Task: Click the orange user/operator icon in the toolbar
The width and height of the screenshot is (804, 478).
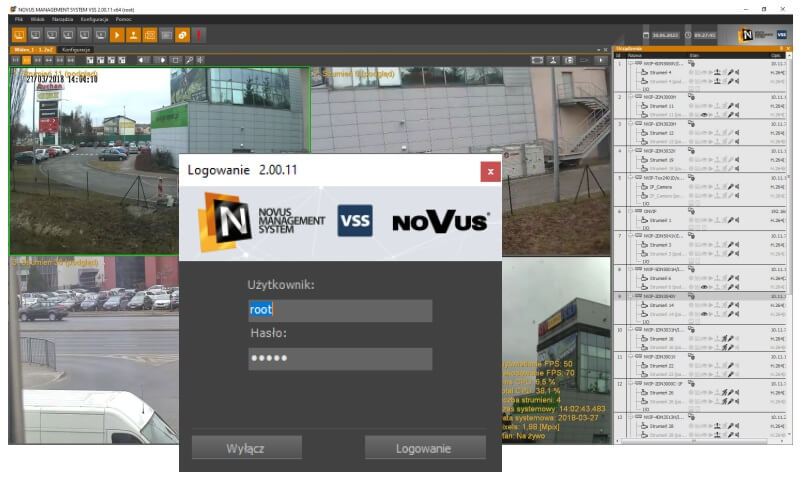Action: tap(133, 35)
